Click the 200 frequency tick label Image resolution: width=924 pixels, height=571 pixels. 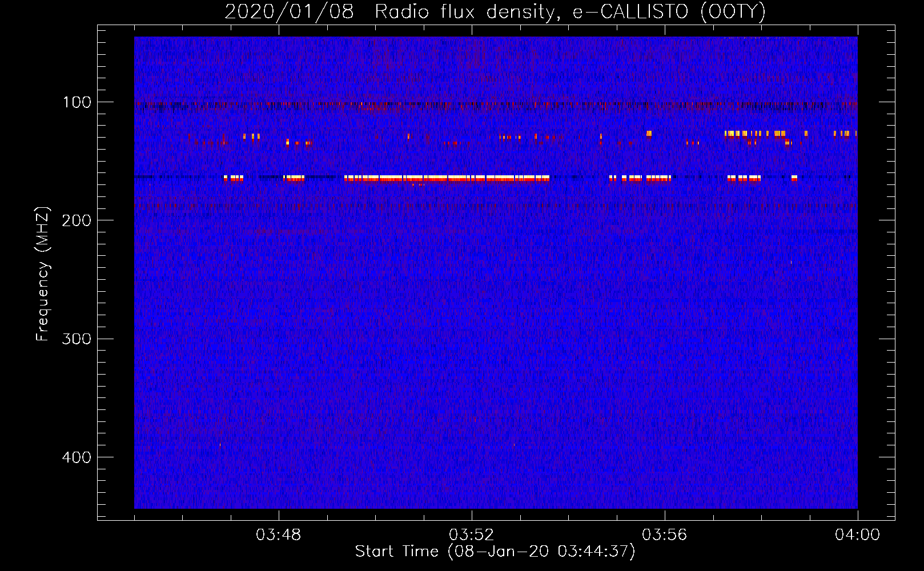point(77,220)
